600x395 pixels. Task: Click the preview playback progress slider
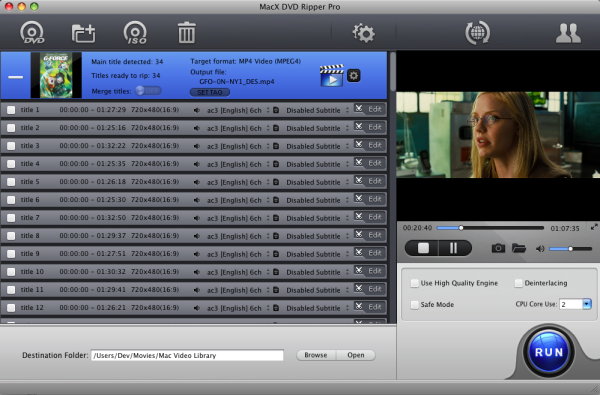[490, 228]
